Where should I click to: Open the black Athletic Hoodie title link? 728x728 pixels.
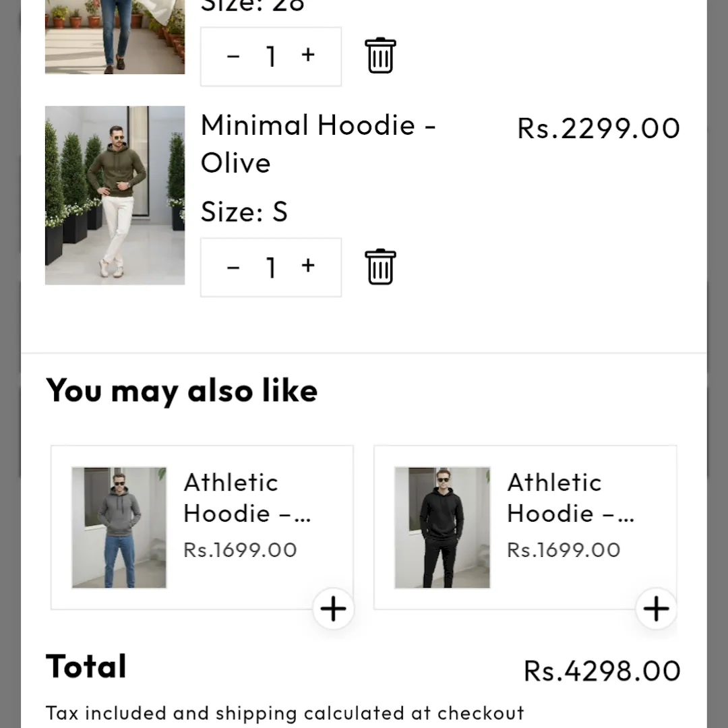click(570, 497)
